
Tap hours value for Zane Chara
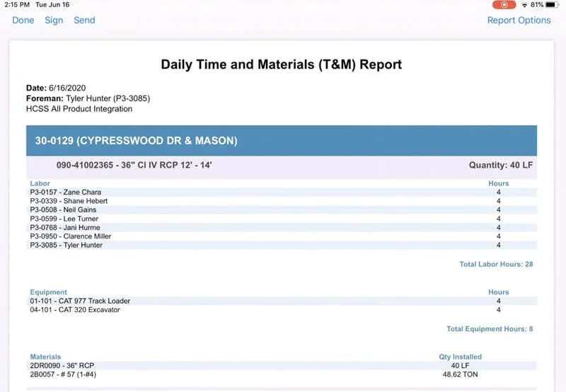click(x=499, y=192)
